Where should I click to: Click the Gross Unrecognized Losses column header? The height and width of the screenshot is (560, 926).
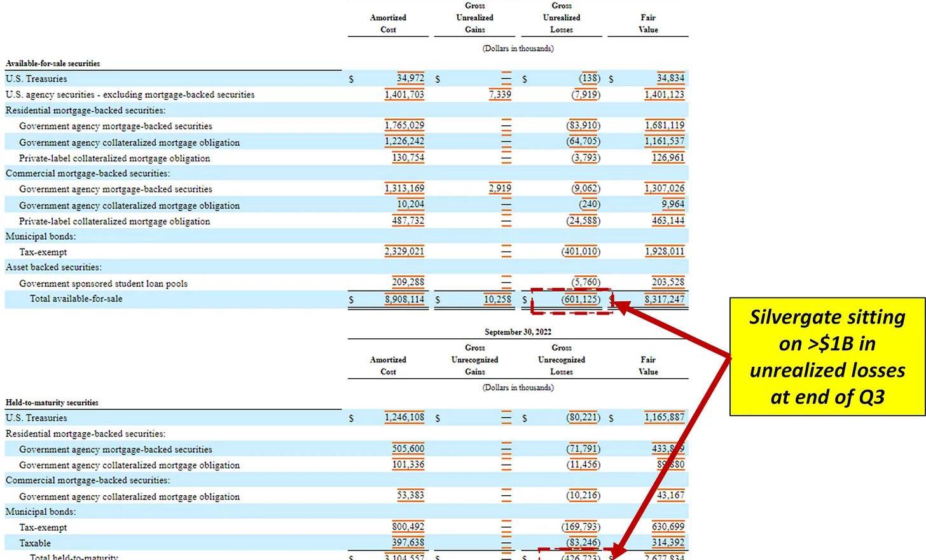click(x=561, y=360)
